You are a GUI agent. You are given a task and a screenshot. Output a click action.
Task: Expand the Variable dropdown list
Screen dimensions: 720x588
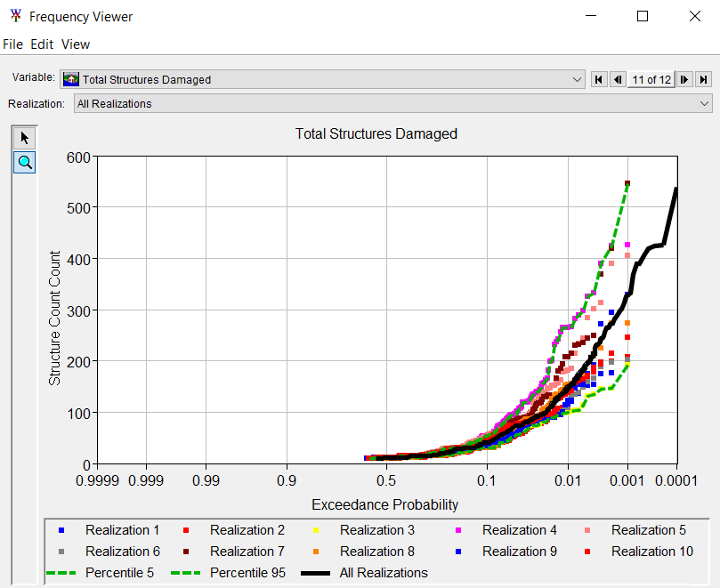[578, 79]
